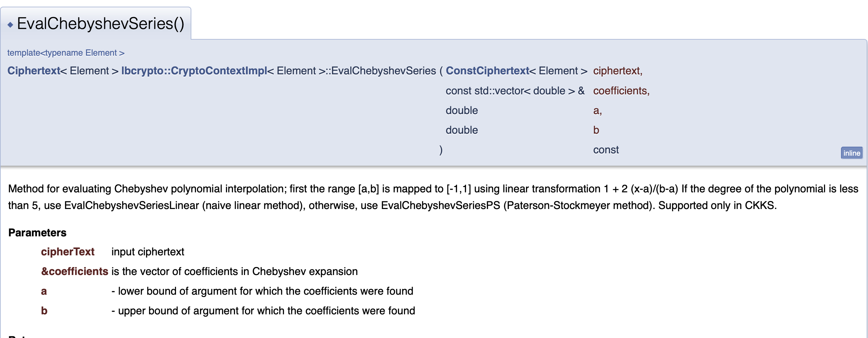868x338 pixels.
Task: Click the const std::vector< double > & type
Action: pyautogui.click(x=515, y=91)
